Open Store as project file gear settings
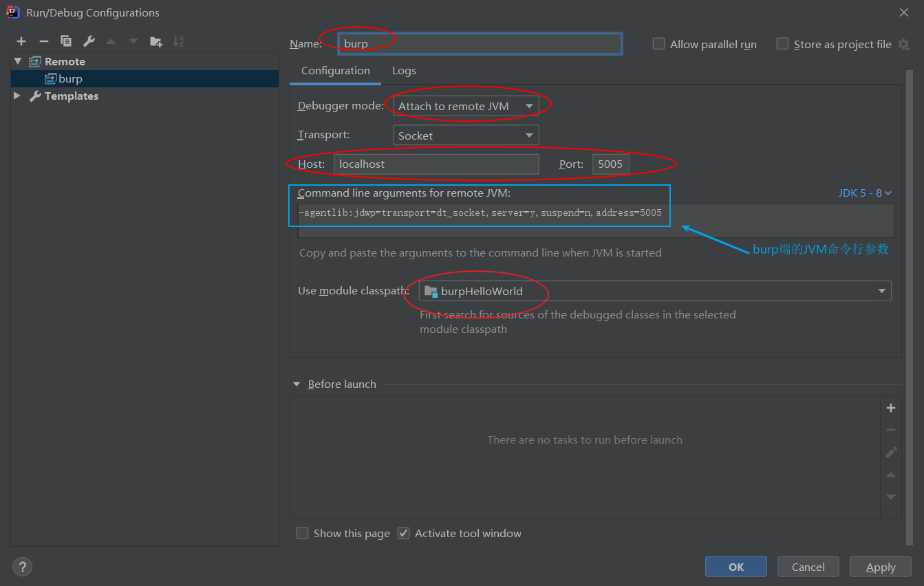The image size is (924, 586). pos(904,44)
